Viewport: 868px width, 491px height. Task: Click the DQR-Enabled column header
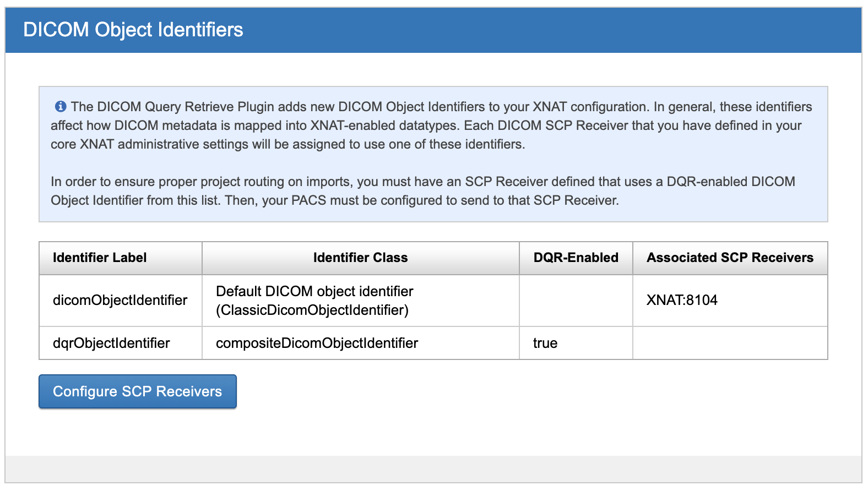[x=576, y=258]
